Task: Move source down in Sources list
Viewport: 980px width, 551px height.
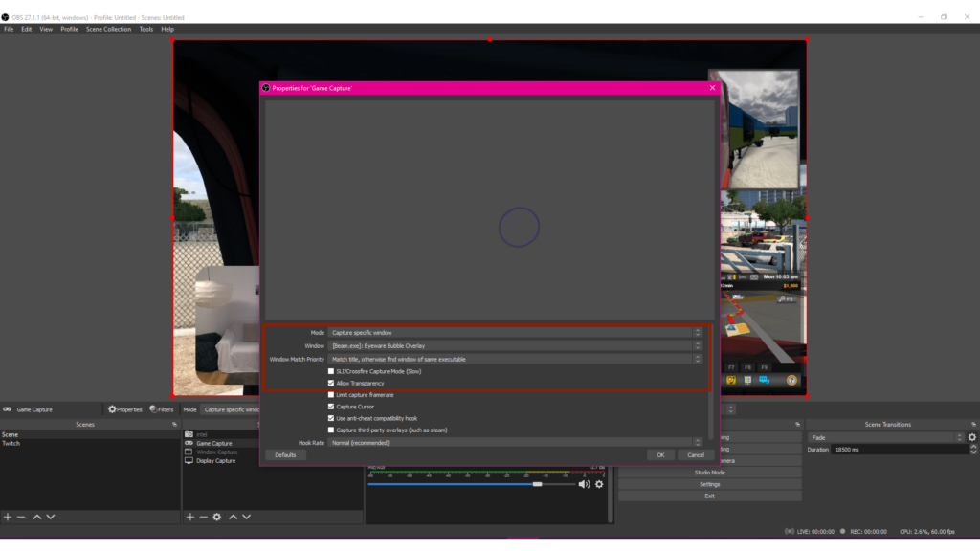Action: [247, 517]
